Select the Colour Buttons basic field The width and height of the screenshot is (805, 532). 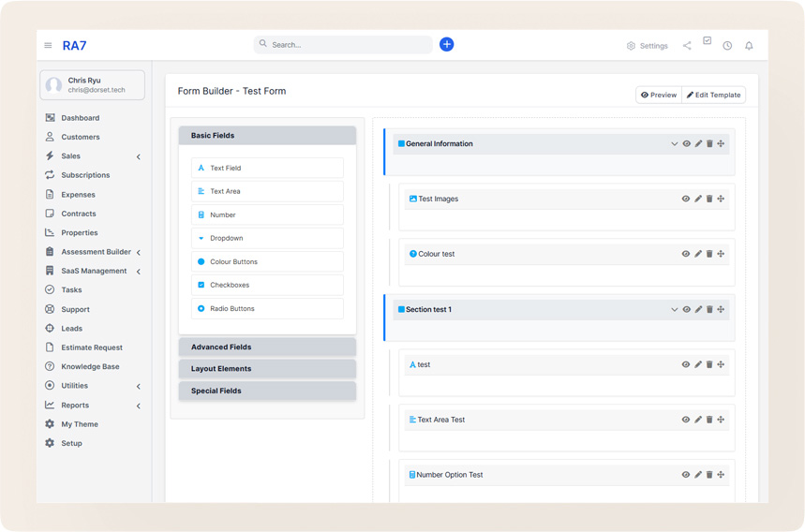pyautogui.click(x=267, y=261)
